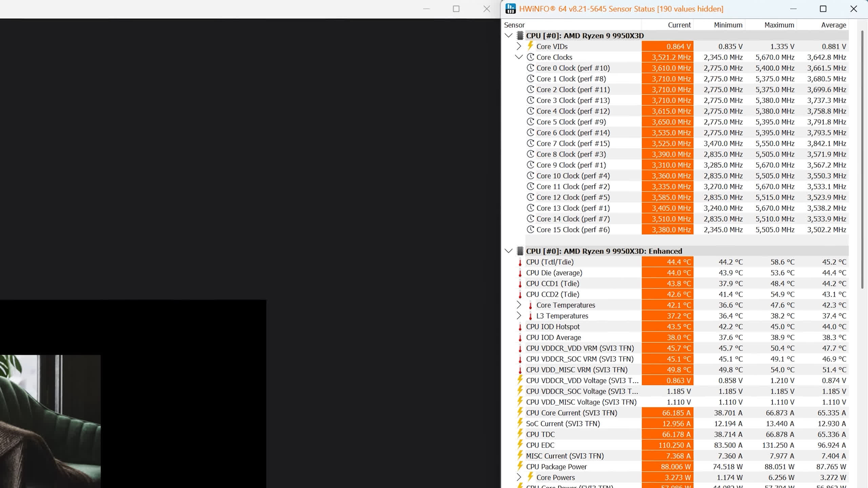The width and height of the screenshot is (868, 488).
Task: Click the thermometer icon next to CPU IOD Hotspot
Action: tap(520, 327)
